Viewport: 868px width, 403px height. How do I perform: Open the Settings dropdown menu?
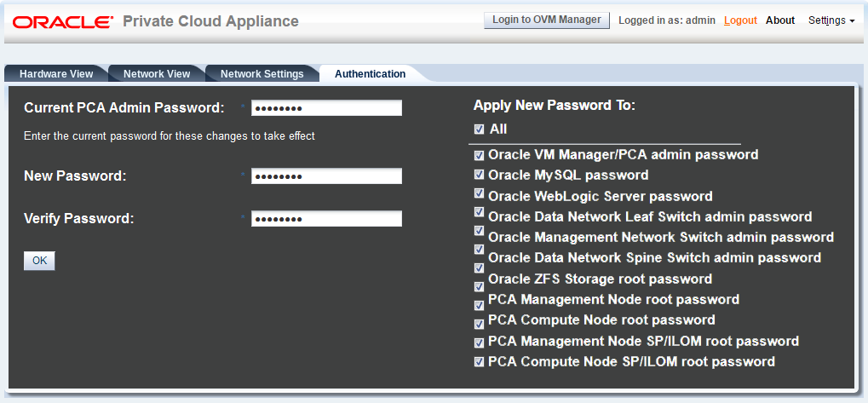click(x=831, y=20)
